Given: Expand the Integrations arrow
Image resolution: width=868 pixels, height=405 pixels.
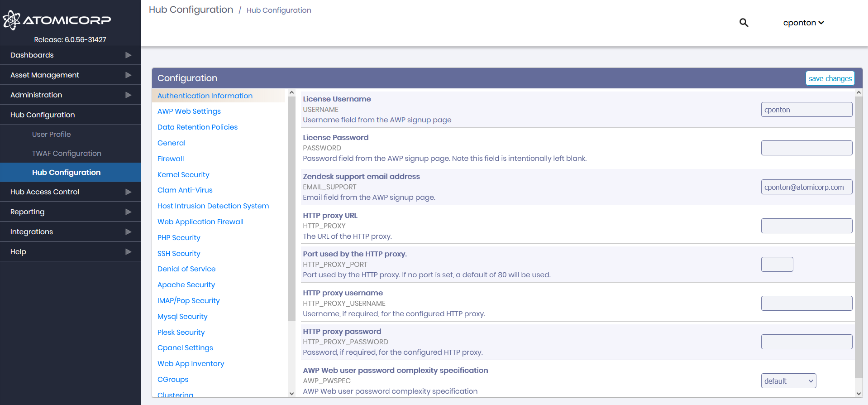Looking at the screenshot, I should [x=128, y=232].
